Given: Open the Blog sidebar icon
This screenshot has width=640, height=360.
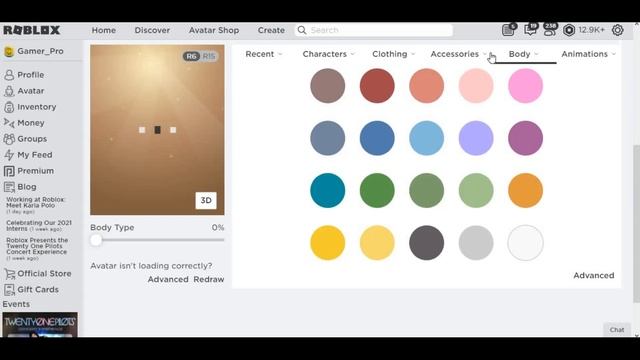Looking at the screenshot, I should point(9,187).
